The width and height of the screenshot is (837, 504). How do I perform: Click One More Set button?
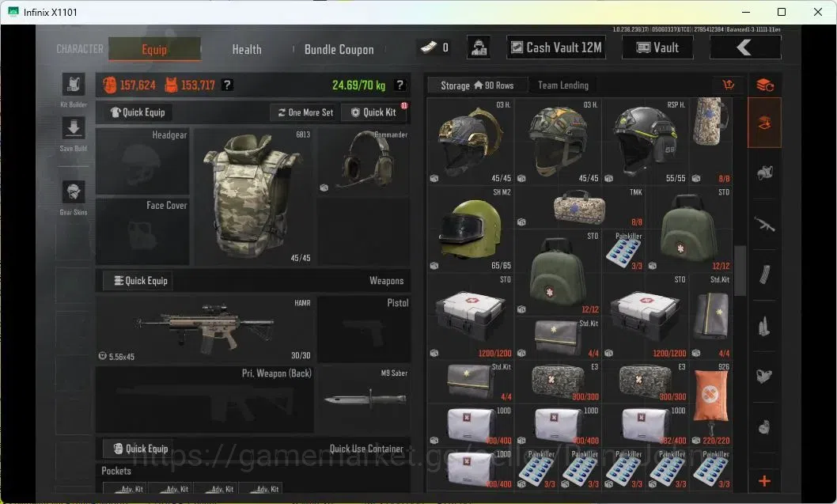click(x=305, y=112)
